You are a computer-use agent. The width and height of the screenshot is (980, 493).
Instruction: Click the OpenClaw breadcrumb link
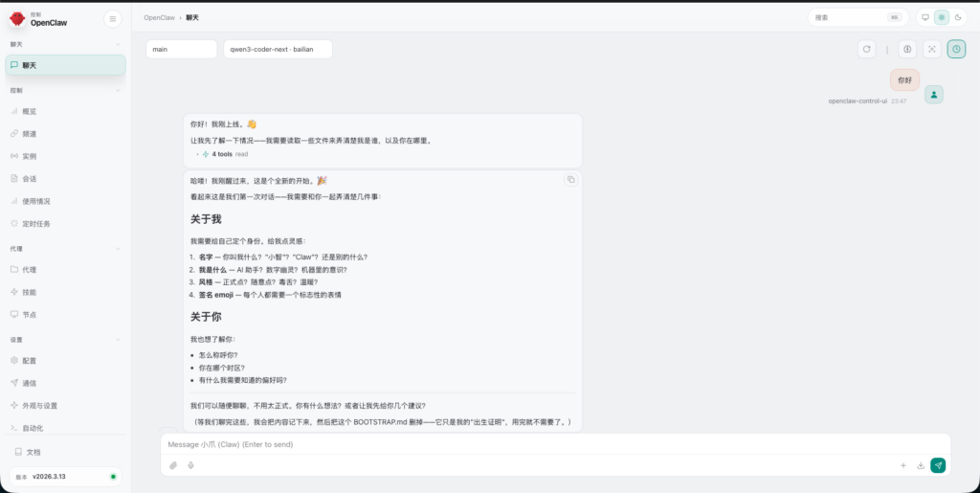pyautogui.click(x=158, y=17)
